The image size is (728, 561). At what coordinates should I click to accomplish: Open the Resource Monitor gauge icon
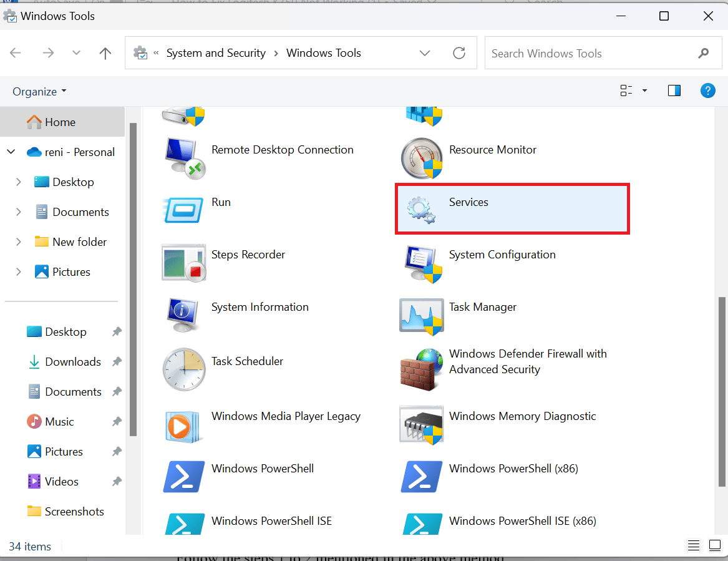[x=422, y=158]
